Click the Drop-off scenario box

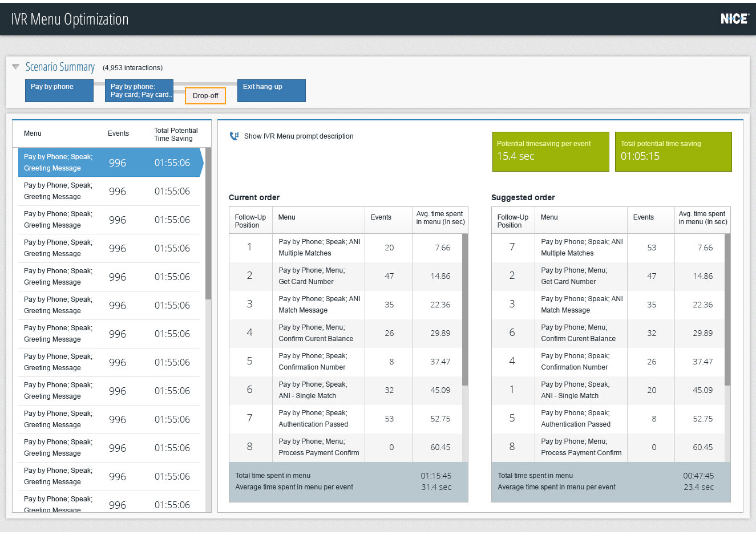[x=205, y=96]
